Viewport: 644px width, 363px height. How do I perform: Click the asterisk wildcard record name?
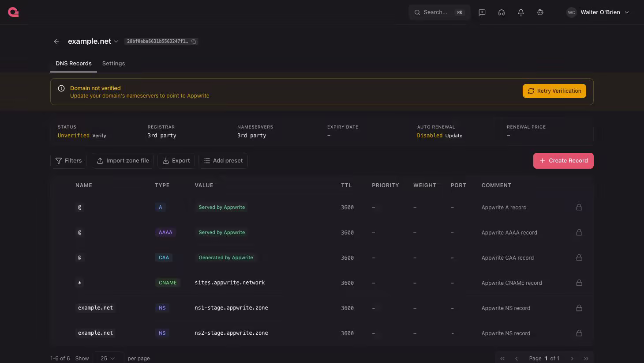point(79,283)
